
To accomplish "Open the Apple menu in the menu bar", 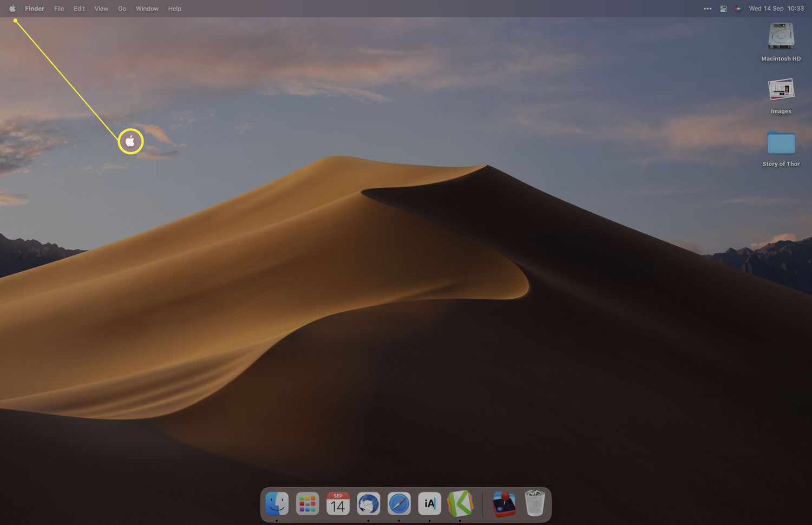I will point(12,9).
